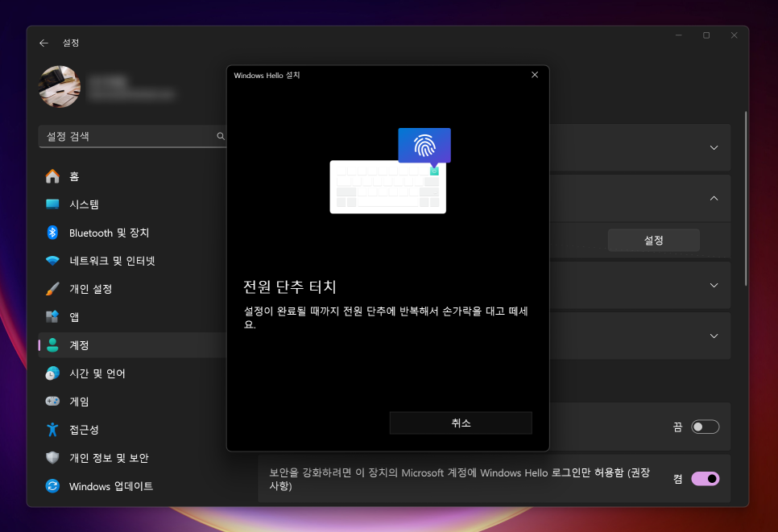Close the Windows Hello setup dialog
Image resolution: width=778 pixels, height=532 pixels.
click(x=535, y=75)
